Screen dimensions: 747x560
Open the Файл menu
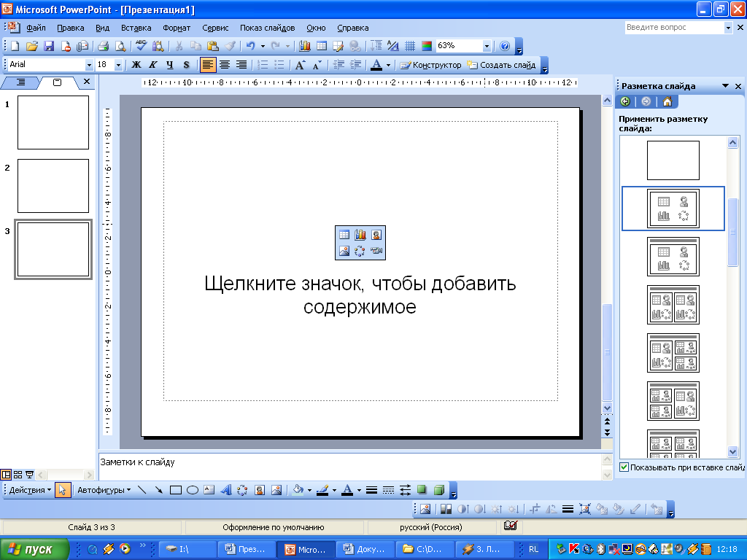point(36,28)
